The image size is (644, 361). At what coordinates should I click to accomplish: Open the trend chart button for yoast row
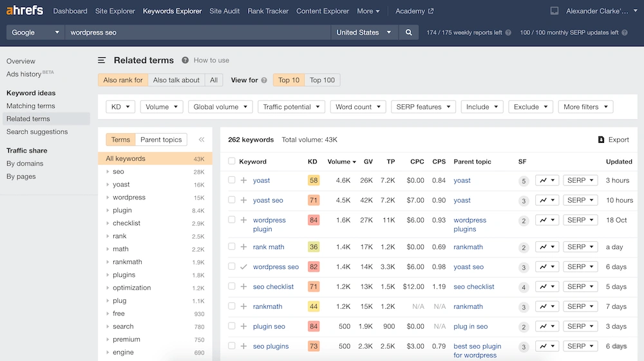tap(547, 181)
